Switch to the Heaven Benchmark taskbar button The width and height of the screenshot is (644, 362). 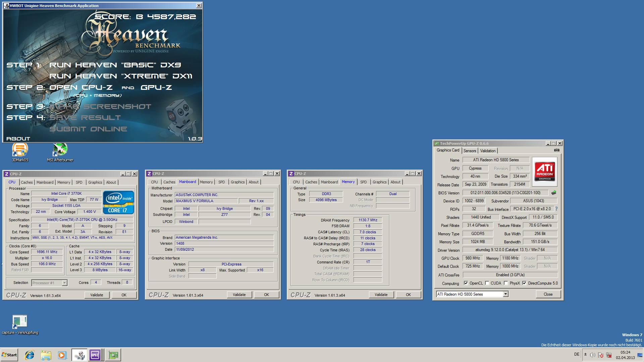point(79,355)
